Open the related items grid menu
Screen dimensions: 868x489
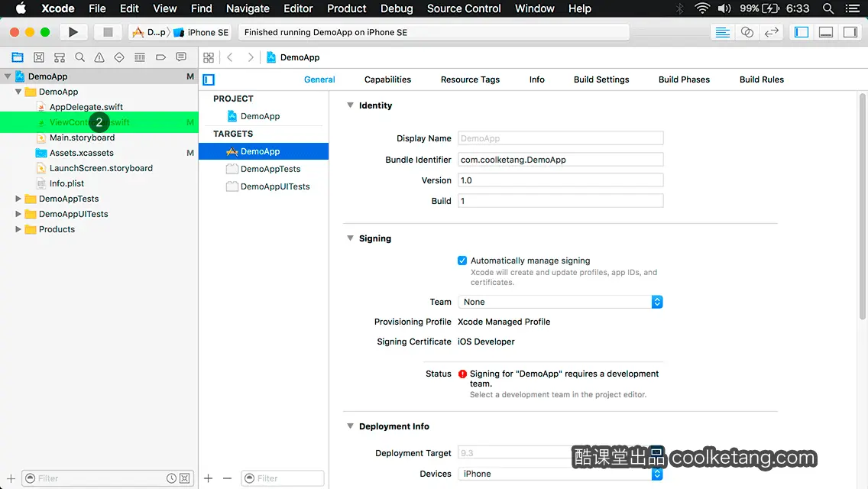click(x=209, y=57)
